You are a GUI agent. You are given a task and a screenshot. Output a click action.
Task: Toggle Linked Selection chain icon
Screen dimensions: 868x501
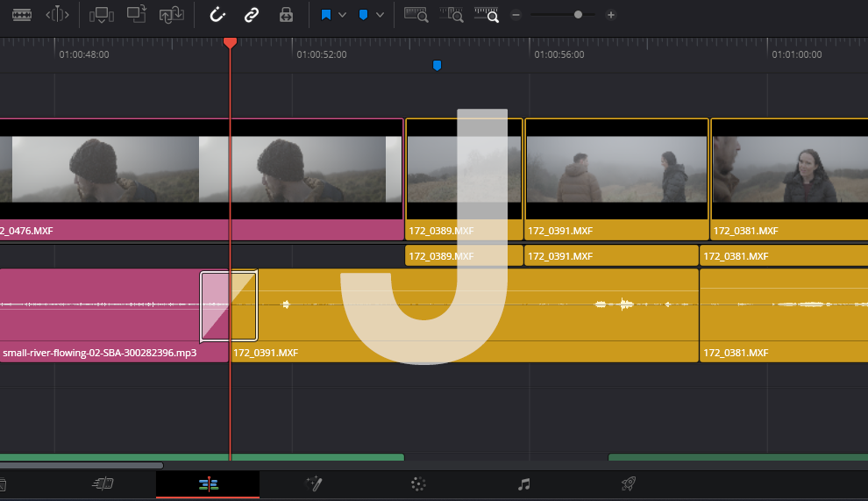pyautogui.click(x=252, y=15)
